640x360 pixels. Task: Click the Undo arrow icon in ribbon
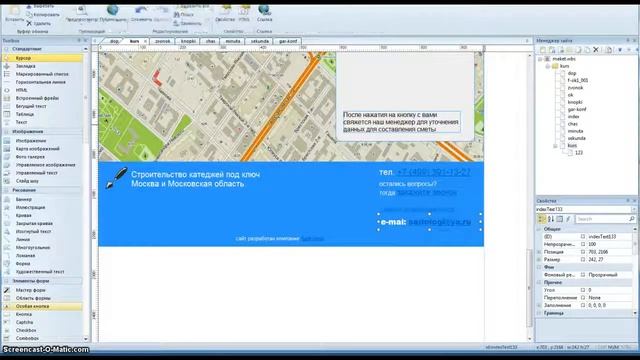click(141, 12)
